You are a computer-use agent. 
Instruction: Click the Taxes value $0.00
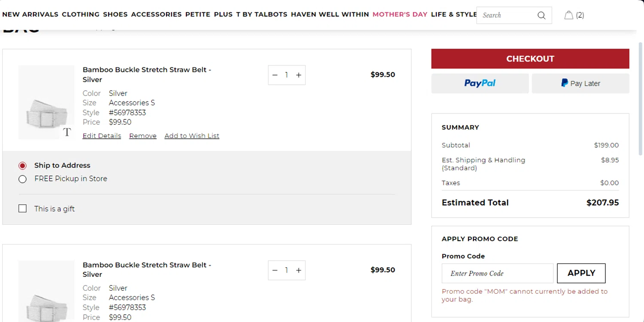(x=610, y=183)
